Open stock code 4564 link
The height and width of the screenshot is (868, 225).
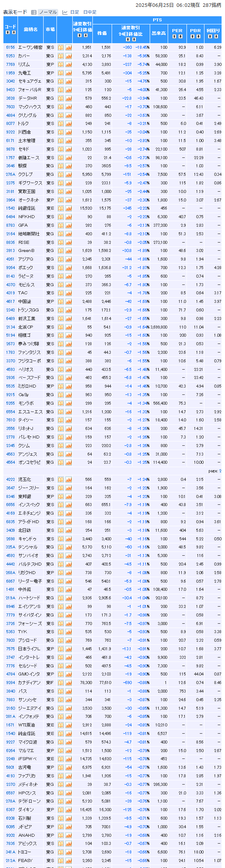pyautogui.click(x=10, y=462)
